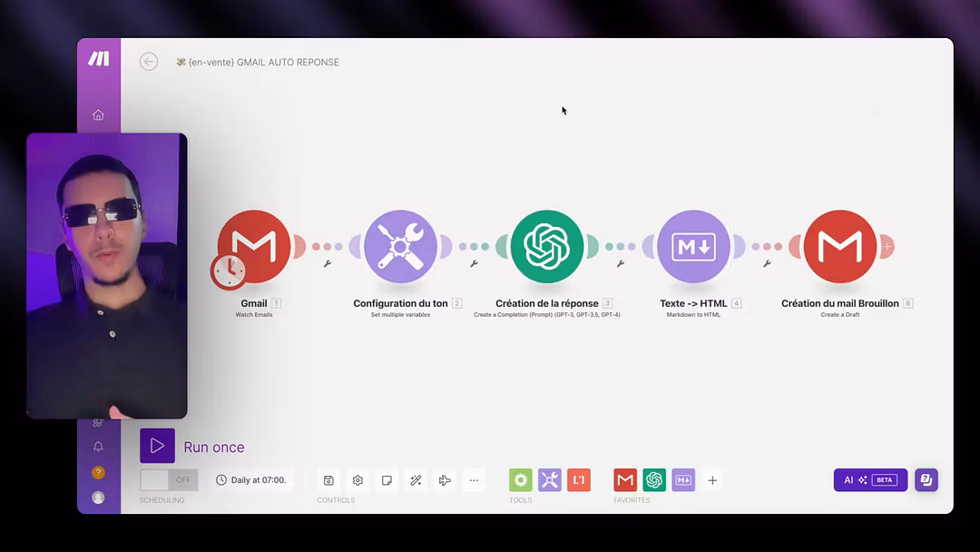Click the explain flow airplane icon
Screen dimensions: 980x552
445,480
